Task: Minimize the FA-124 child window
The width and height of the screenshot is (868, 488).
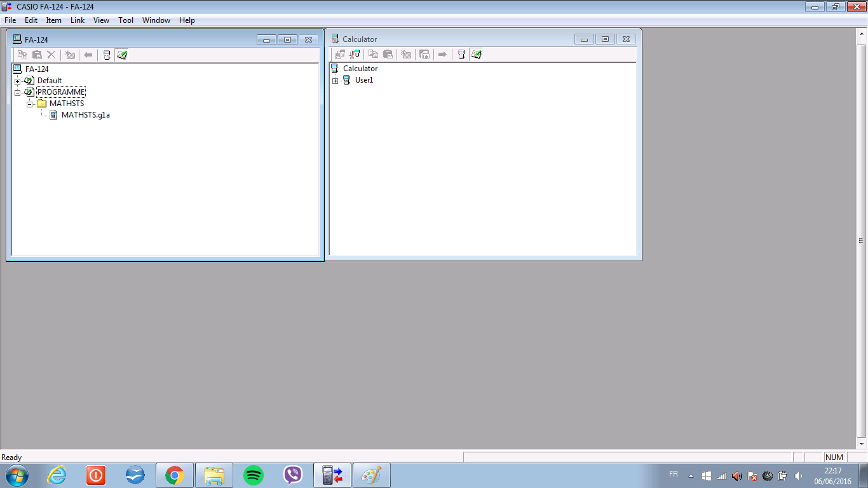Action: [266, 39]
